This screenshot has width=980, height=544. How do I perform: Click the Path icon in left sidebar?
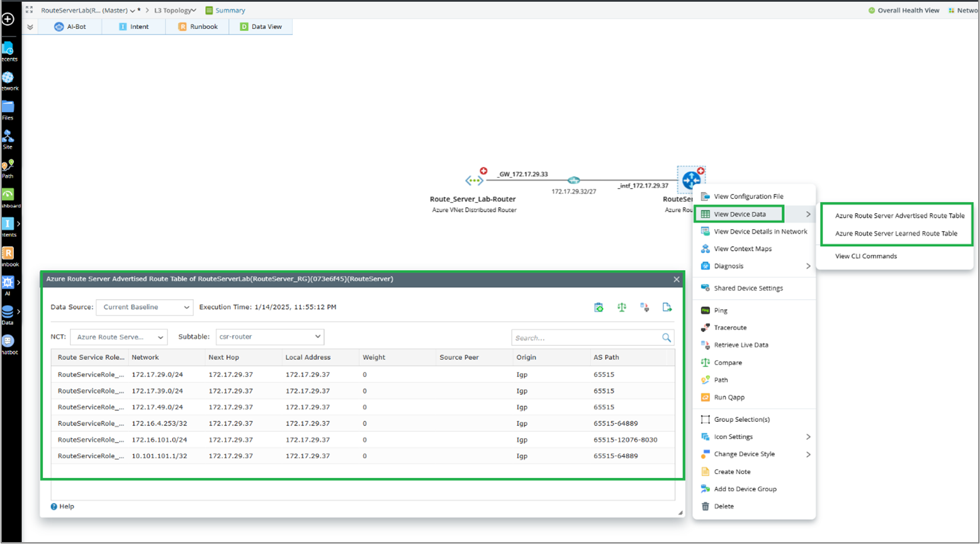pyautogui.click(x=8, y=166)
